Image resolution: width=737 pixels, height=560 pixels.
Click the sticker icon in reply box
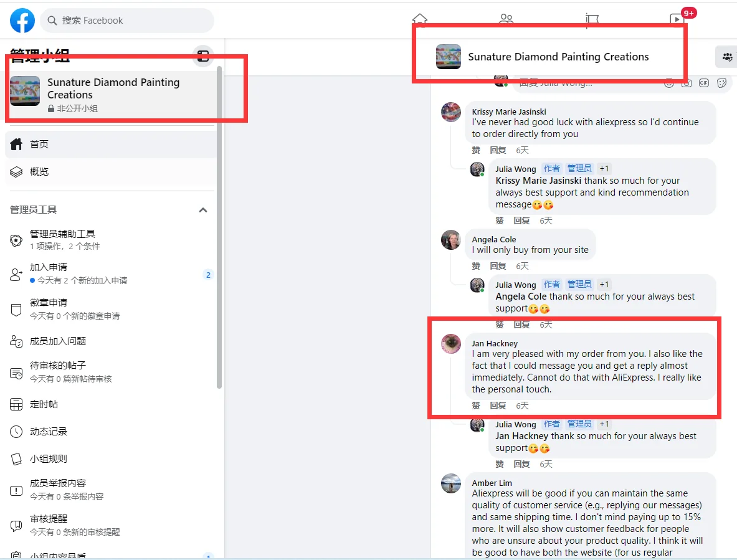pyautogui.click(x=722, y=83)
